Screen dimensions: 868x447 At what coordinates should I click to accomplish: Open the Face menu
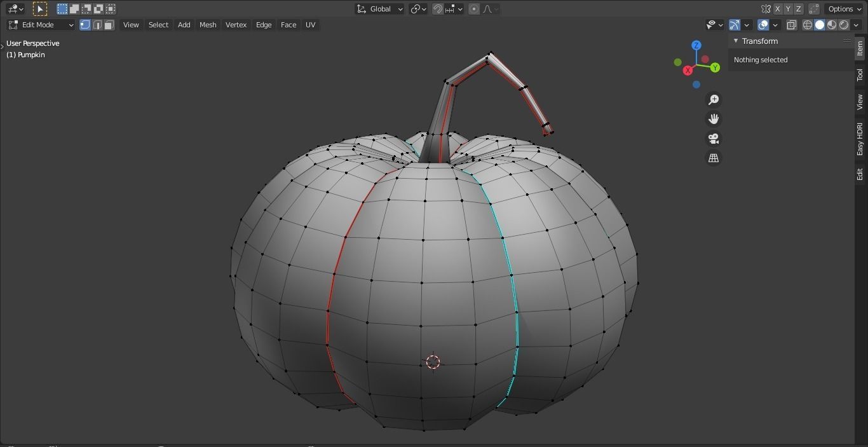[288, 25]
